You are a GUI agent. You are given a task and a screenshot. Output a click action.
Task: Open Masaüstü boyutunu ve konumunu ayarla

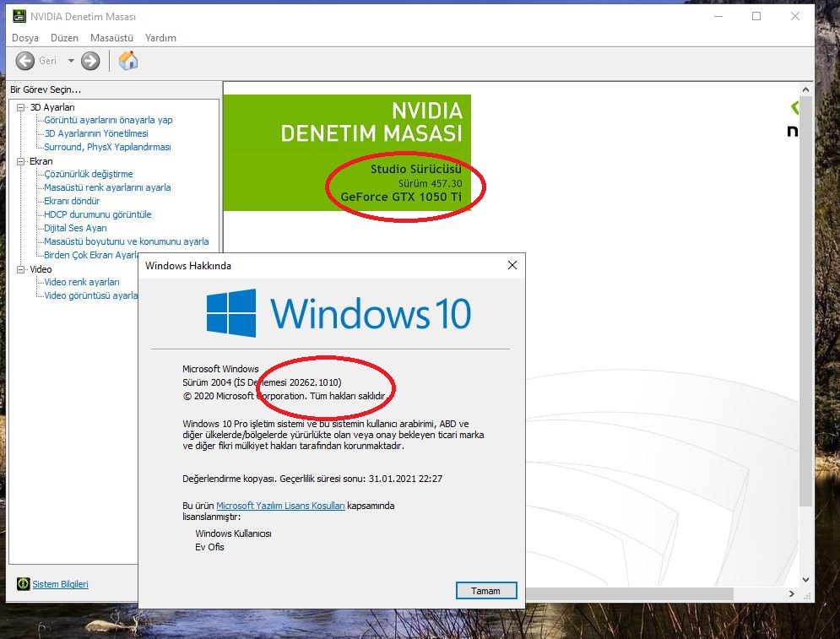click(127, 241)
